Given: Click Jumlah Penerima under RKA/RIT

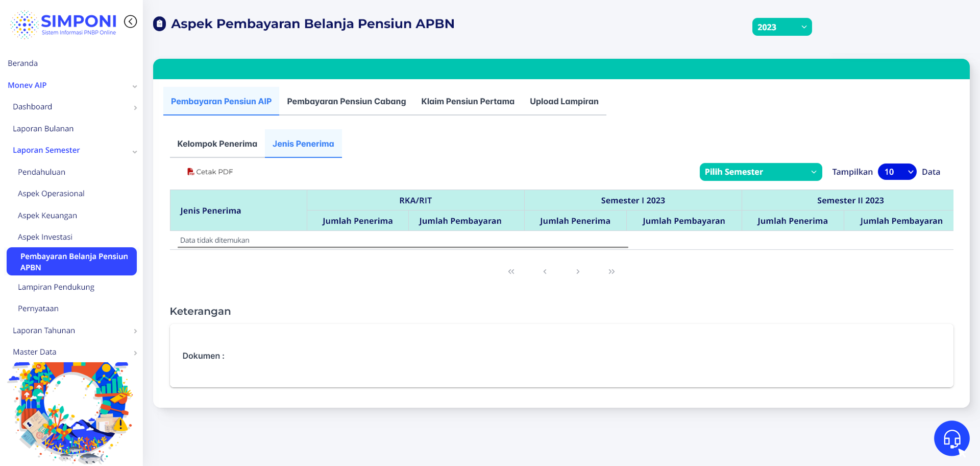Looking at the screenshot, I should (x=358, y=221).
